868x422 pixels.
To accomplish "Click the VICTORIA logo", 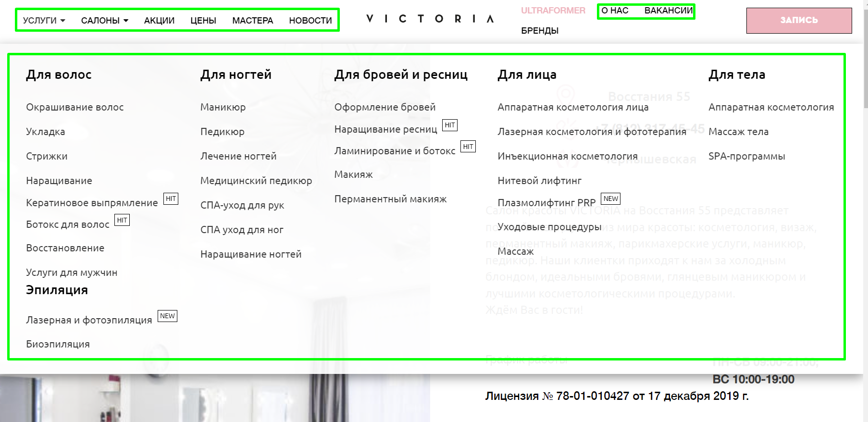I will tap(430, 19).
